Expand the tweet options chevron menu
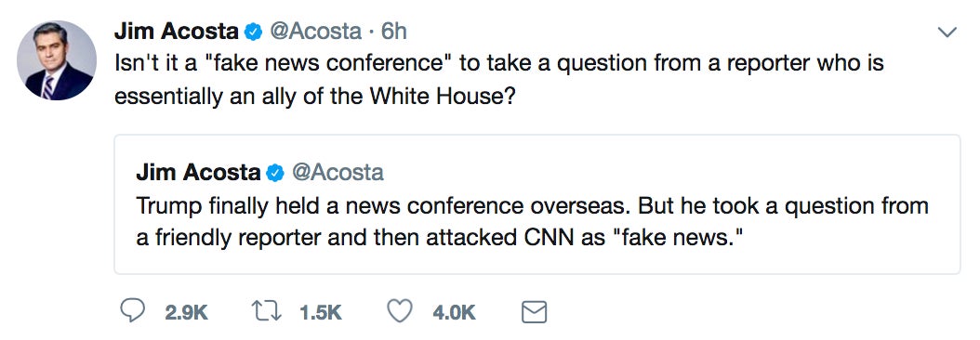980x340 pixels. point(947,32)
